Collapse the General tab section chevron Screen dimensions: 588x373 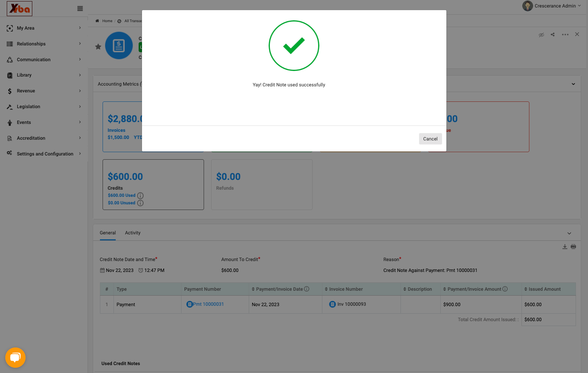[x=569, y=233]
